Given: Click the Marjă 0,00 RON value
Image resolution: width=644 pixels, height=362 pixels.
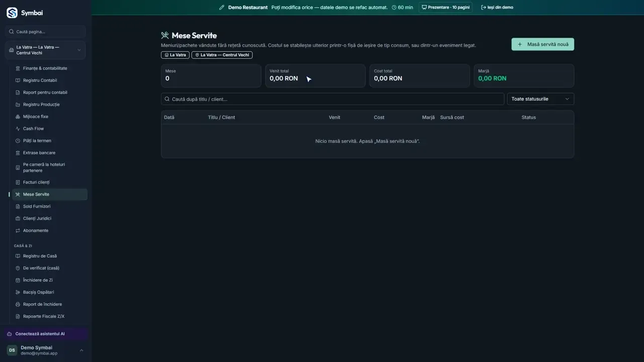Looking at the screenshot, I should point(492,78).
